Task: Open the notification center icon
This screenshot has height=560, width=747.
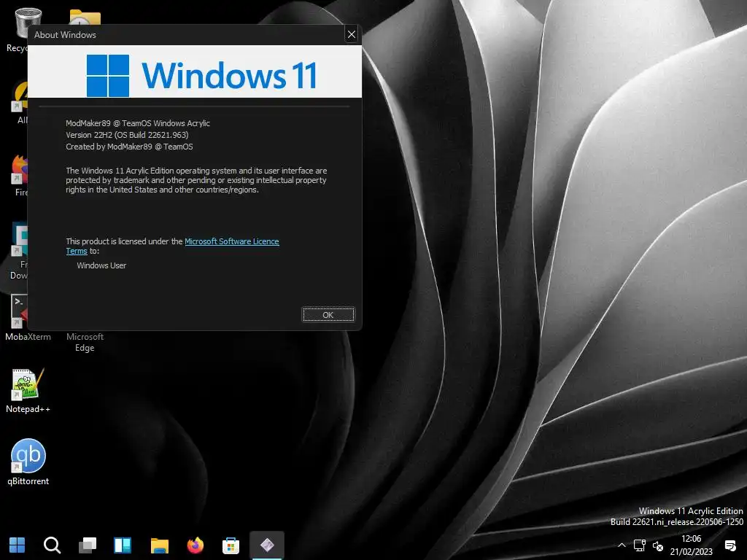Action: coord(729,545)
